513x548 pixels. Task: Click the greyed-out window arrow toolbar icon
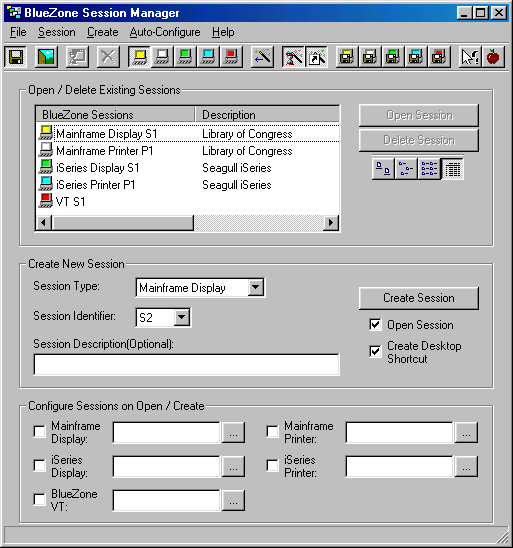coord(77,57)
